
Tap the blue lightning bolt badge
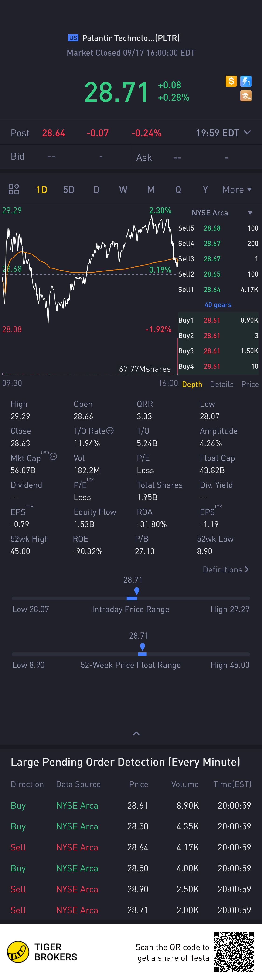tap(246, 81)
